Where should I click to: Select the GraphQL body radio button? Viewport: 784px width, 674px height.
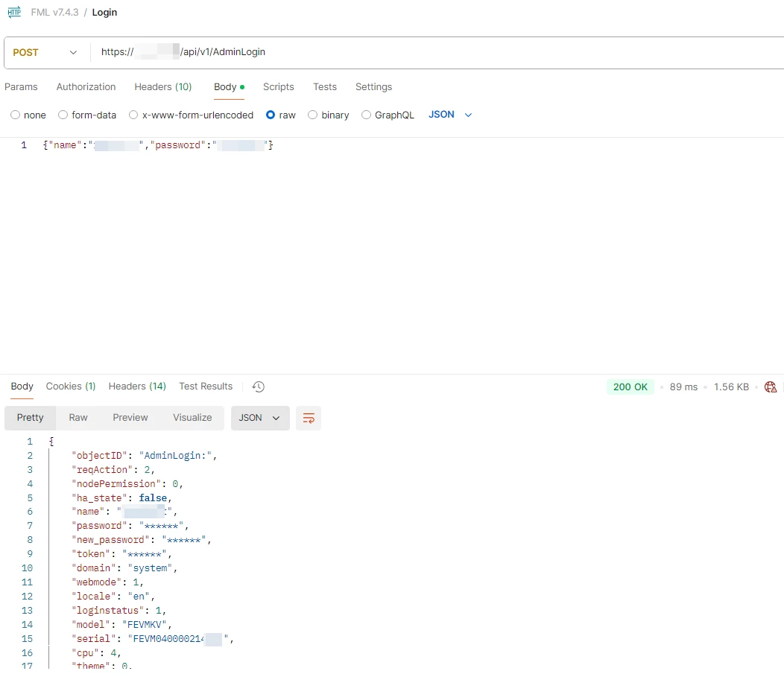[x=366, y=115]
